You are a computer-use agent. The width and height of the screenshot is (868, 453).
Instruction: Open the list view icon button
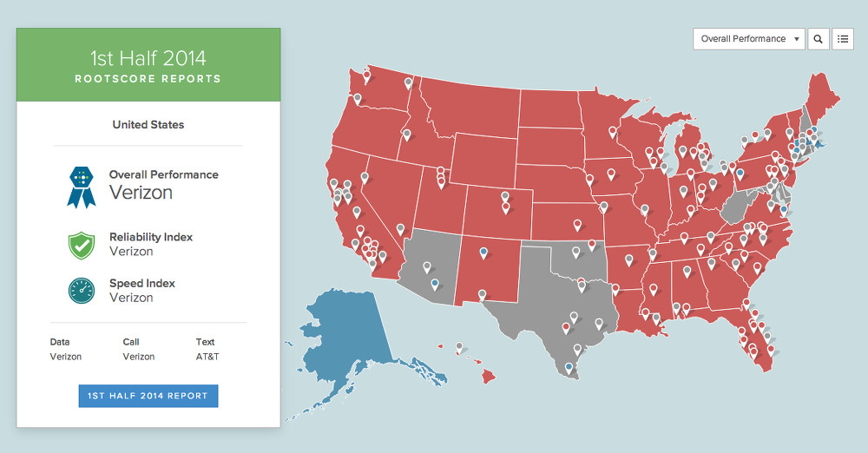pyautogui.click(x=842, y=39)
